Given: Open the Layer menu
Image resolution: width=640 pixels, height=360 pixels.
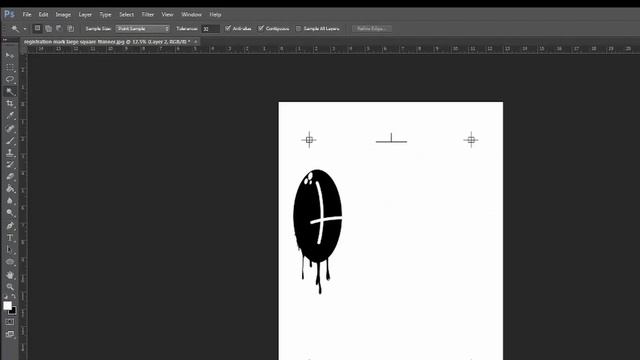Looking at the screenshot, I should [85, 14].
